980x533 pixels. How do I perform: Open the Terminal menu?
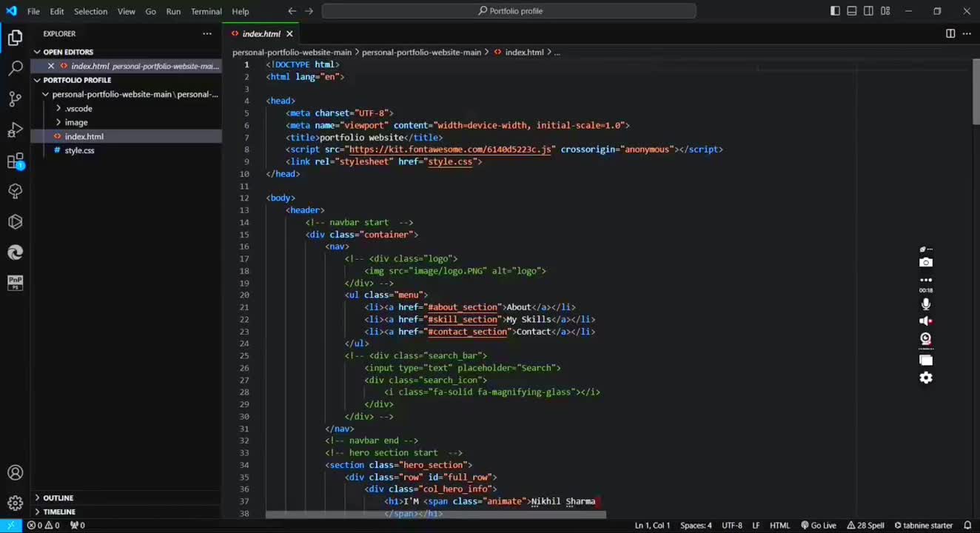[x=206, y=11]
